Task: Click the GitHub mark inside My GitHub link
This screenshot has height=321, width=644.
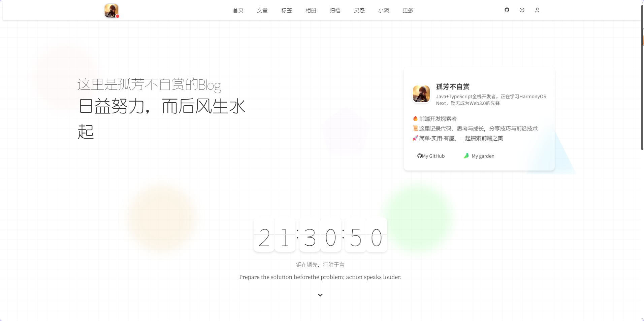Action: click(x=419, y=156)
